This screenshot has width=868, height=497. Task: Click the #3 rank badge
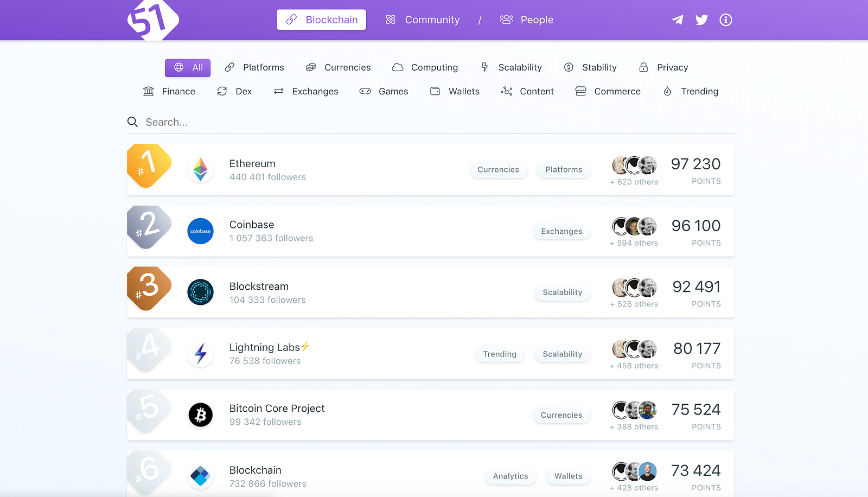click(149, 289)
